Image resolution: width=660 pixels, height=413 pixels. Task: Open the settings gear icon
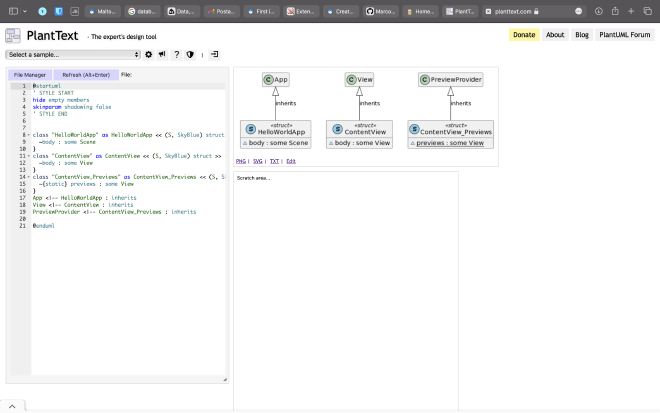coord(149,54)
